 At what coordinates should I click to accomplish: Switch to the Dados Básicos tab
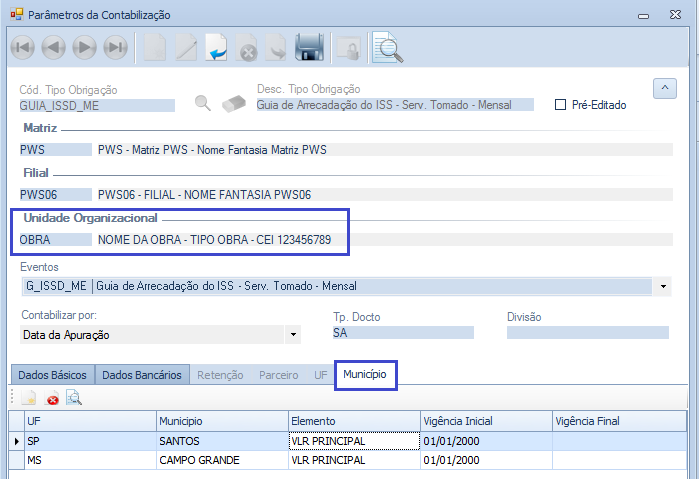pyautogui.click(x=52, y=375)
